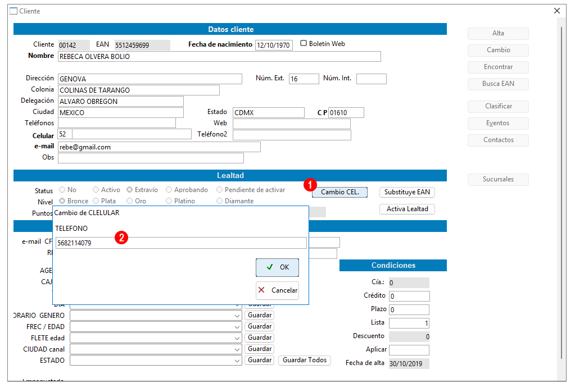This screenshot has height=392, width=575.
Task: Click the TELEFONO input field in dialog
Action: point(181,243)
